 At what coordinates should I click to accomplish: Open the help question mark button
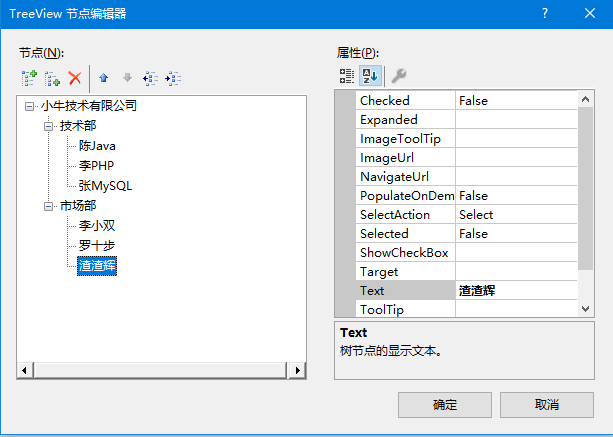click(544, 14)
